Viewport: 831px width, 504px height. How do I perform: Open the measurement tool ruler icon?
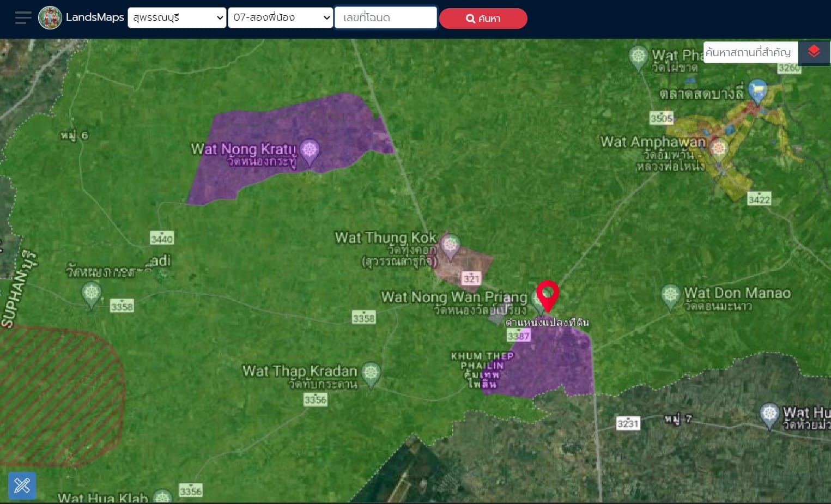tap(22, 485)
